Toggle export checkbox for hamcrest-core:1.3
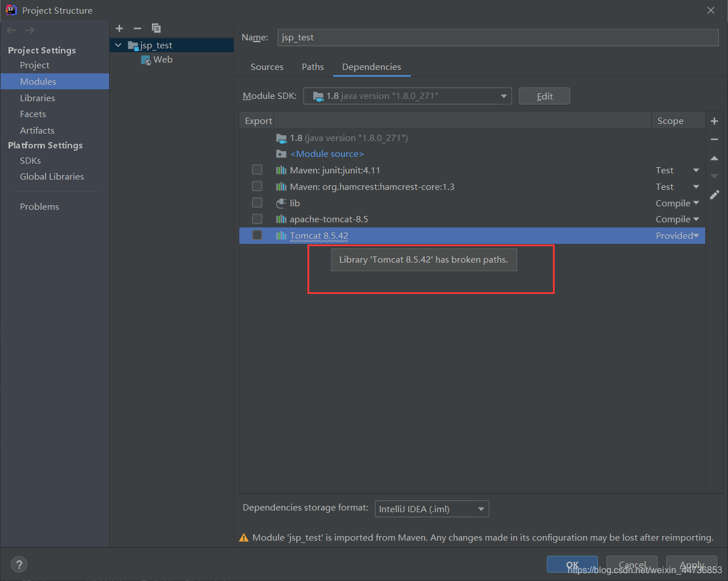The image size is (728, 581). tap(257, 186)
